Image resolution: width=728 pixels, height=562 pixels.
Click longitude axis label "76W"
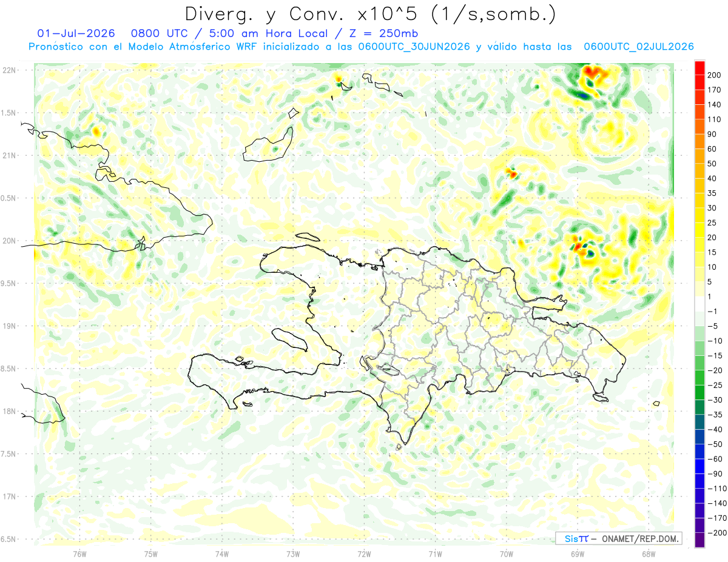pos(79,554)
